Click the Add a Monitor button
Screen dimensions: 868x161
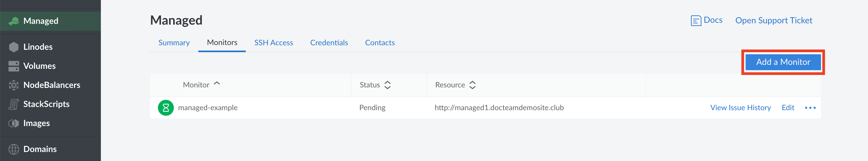[x=783, y=62]
